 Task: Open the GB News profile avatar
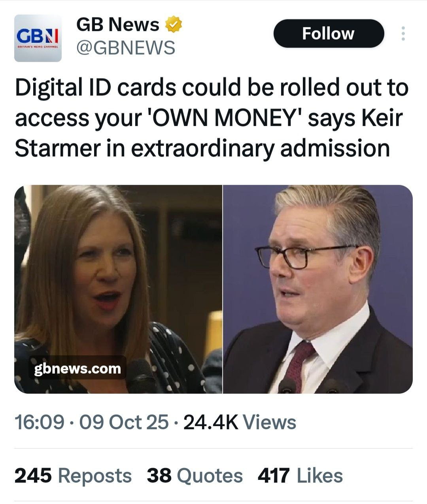(38, 38)
